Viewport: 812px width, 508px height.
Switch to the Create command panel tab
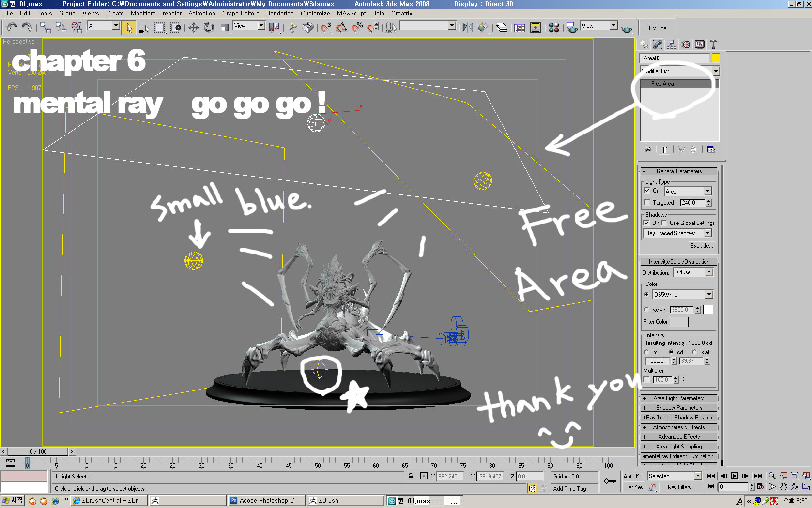click(x=644, y=45)
